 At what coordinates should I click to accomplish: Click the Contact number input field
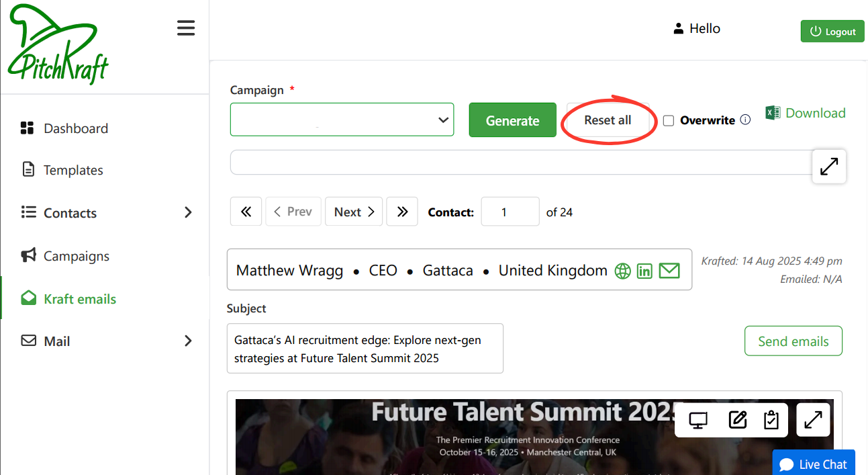click(x=510, y=212)
